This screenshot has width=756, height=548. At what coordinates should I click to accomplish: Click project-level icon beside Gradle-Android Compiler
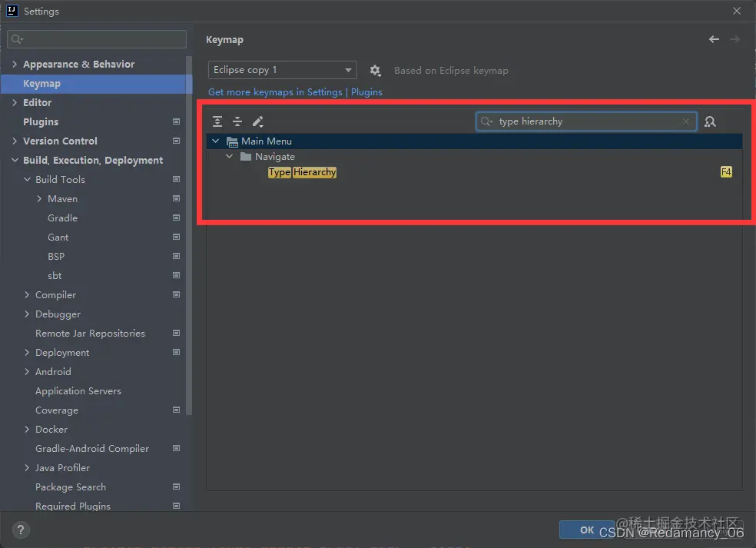pyautogui.click(x=177, y=449)
